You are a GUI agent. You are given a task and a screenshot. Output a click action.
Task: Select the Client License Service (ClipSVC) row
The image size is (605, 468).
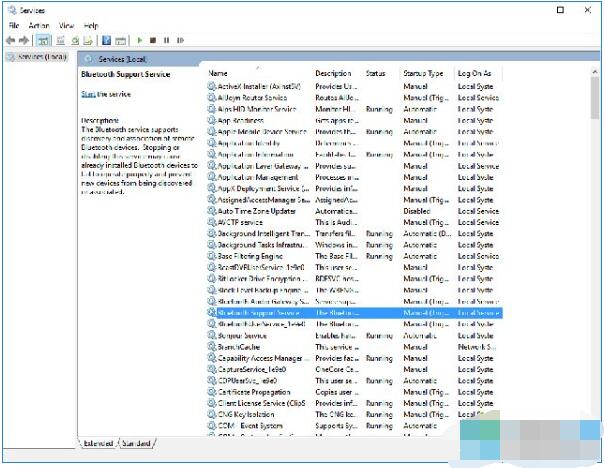355,403
